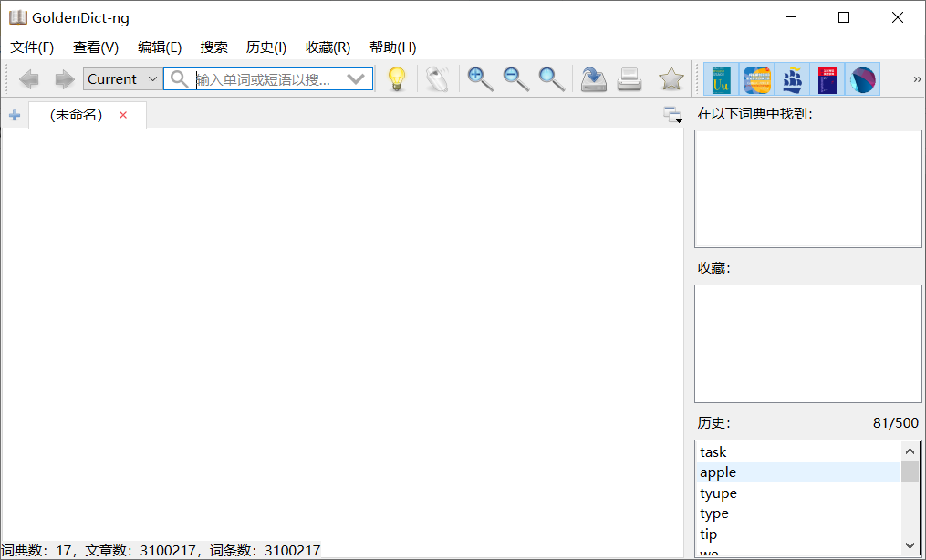
Task: Click the pronounce word speaker icon
Action: (x=438, y=79)
